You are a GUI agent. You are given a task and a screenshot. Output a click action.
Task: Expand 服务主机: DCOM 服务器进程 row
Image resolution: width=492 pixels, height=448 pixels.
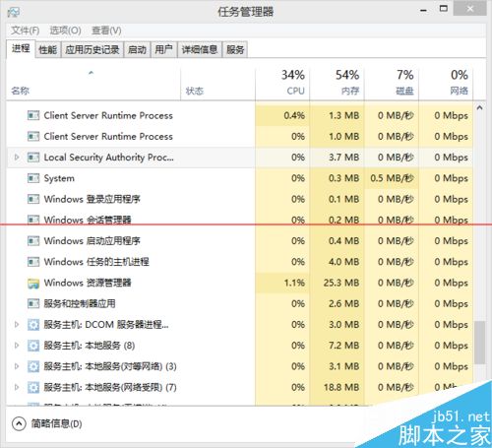point(17,325)
